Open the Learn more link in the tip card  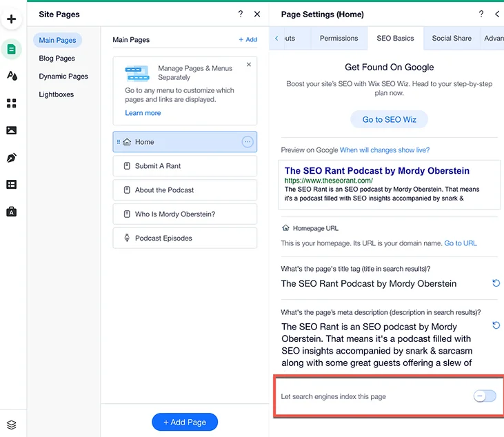click(x=143, y=113)
